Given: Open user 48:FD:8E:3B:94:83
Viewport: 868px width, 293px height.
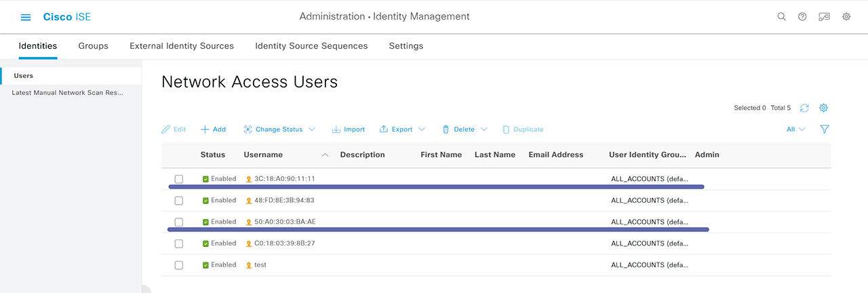Looking at the screenshot, I should tap(284, 201).
